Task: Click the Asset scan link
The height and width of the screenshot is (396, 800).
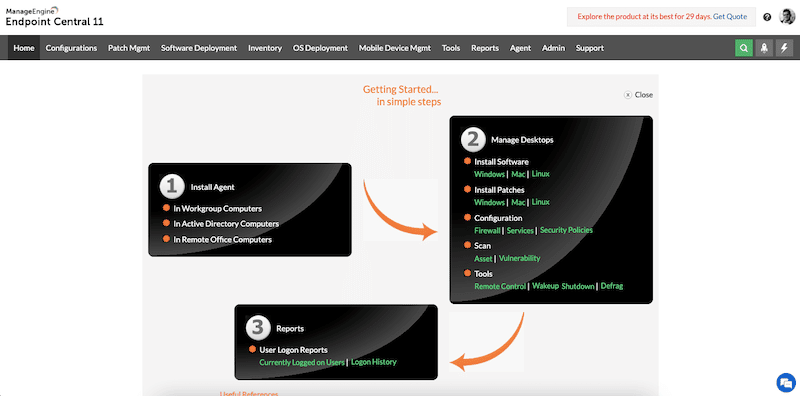Action: 483,258
